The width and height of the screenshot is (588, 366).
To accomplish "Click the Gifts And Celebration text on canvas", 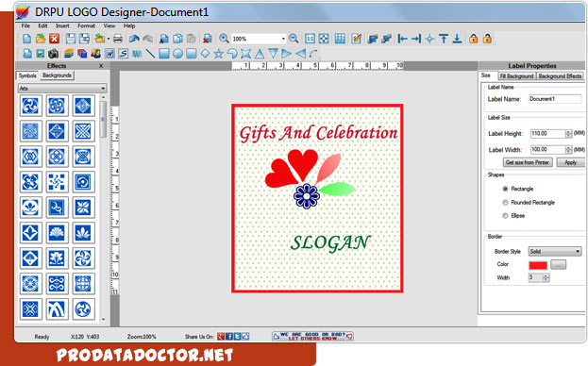I will (x=318, y=134).
